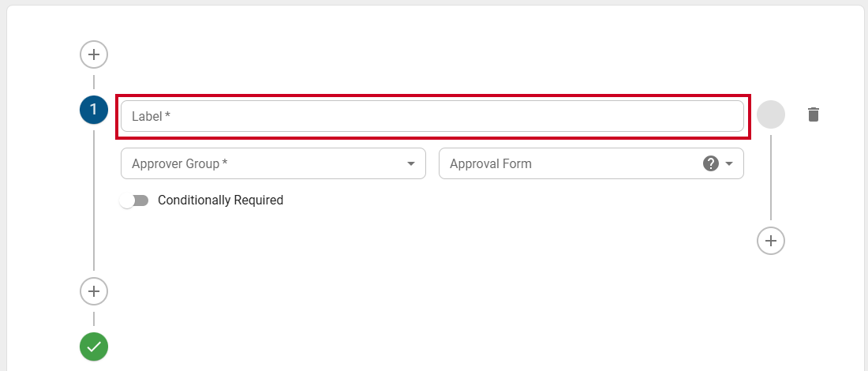Focus the Label text field

pos(432,116)
